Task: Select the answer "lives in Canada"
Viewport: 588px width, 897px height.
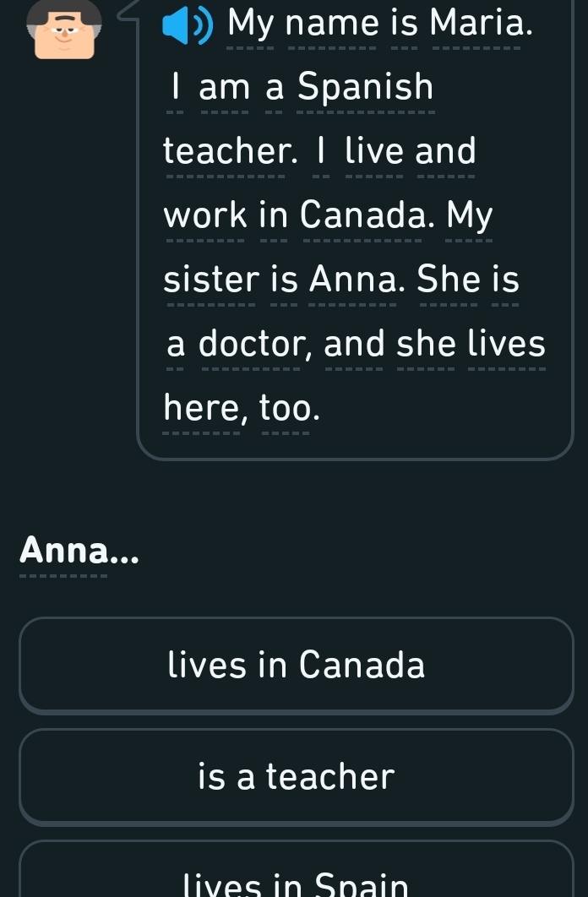Action: [297, 665]
